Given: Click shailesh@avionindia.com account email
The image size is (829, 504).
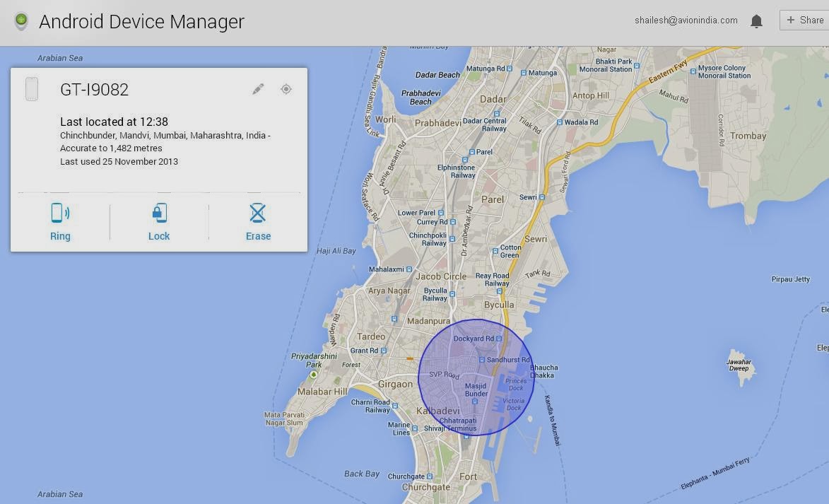Looking at the screenshot, I should click(686, 20).
